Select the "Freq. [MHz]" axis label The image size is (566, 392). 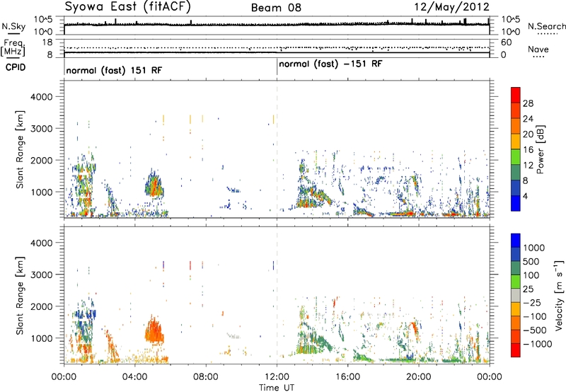tap(13, 47)
